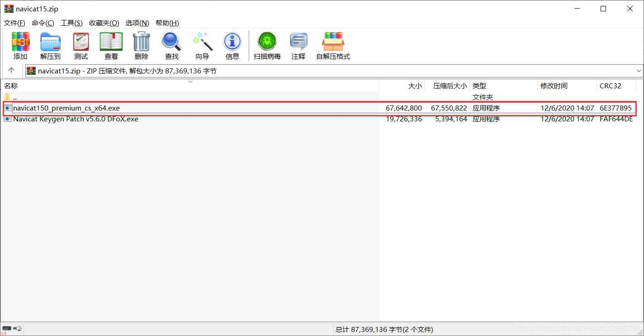The height and width of the screenshot is (336, 644).
Task: Sort by the 大小 column header
Action: [402, 86]
